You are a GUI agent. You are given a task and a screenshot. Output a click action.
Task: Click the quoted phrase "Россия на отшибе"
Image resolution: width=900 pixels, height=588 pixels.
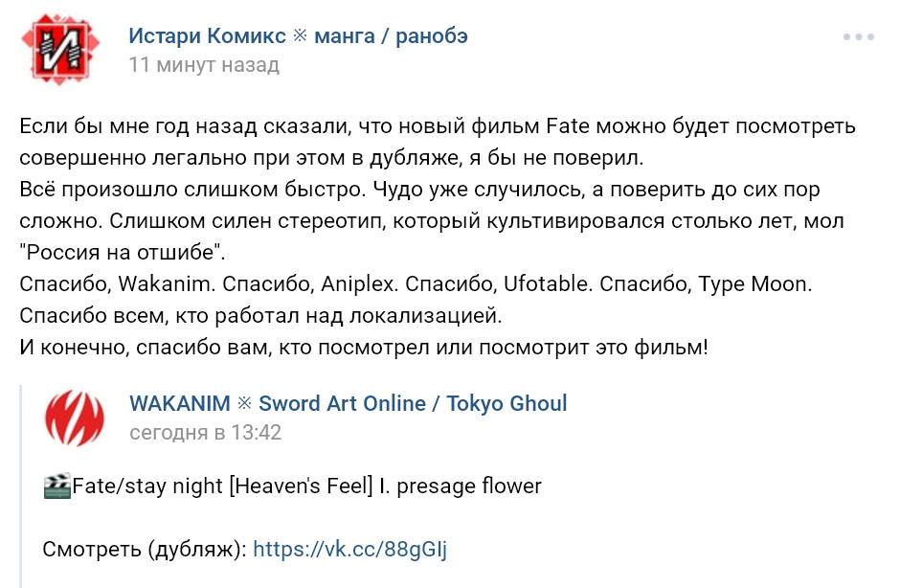[123, 252]
